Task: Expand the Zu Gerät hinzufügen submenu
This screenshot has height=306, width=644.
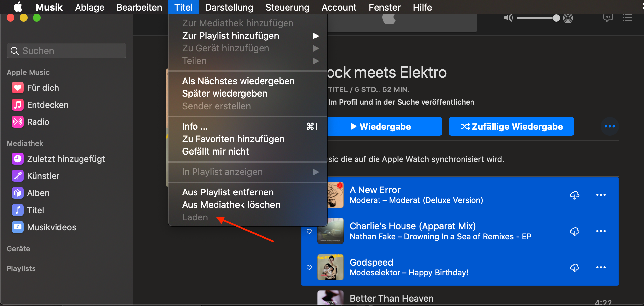Action: tap(248, 48)
